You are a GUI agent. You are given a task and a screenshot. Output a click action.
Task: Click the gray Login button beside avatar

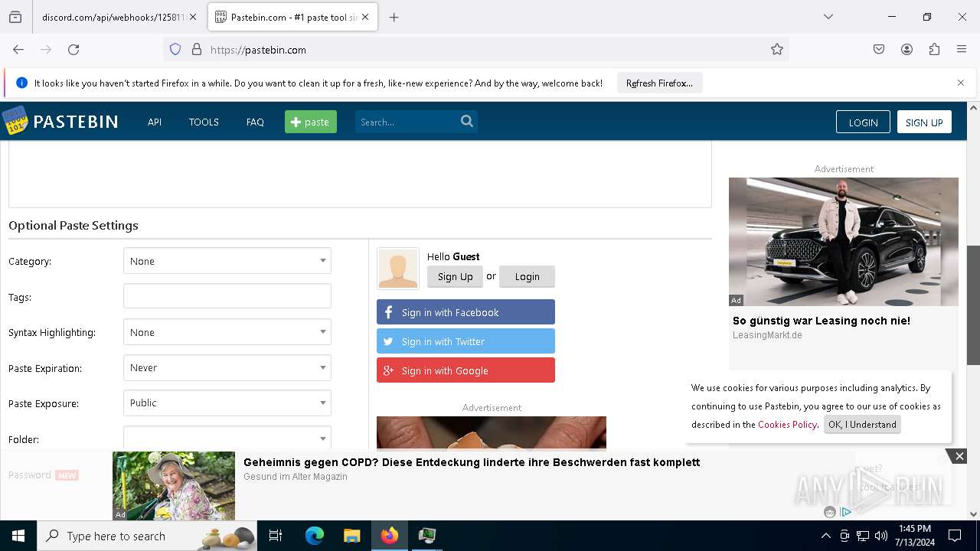[527, 276]
